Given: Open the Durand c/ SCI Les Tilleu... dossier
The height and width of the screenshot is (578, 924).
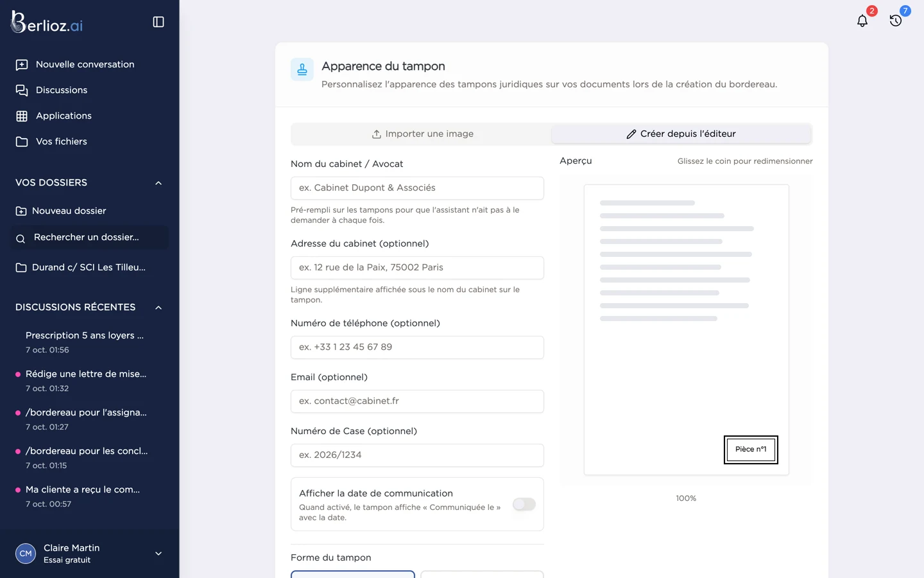Looking at the screenshot, I should (90, 267).
